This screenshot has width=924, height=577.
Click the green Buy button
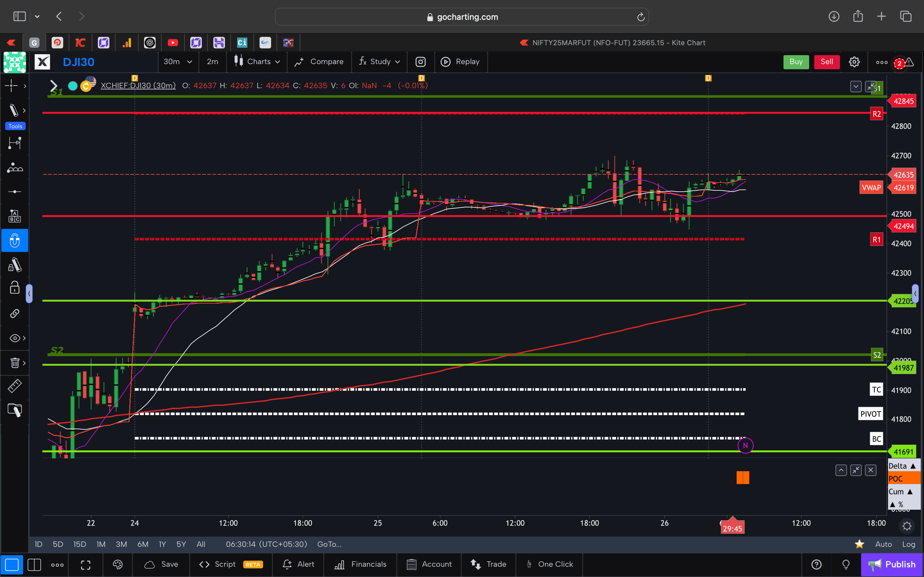pyautogui.click(x=796, y=62)
